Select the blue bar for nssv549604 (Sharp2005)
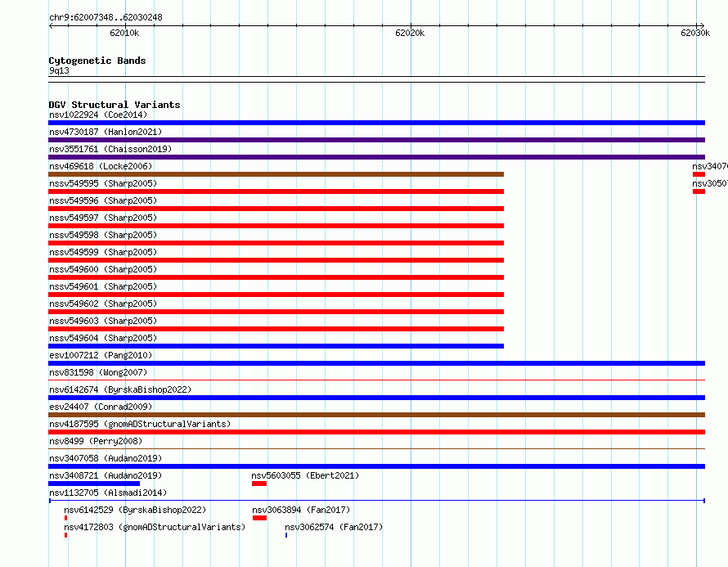Image resolution: width=728 pixels, height=567 pixels. [276, 346]
